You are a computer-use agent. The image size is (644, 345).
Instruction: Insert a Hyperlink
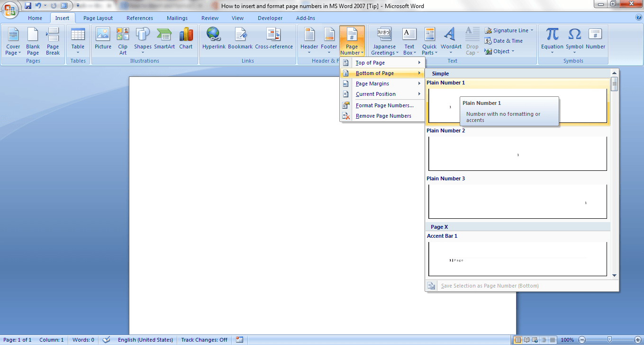[214, 38]
